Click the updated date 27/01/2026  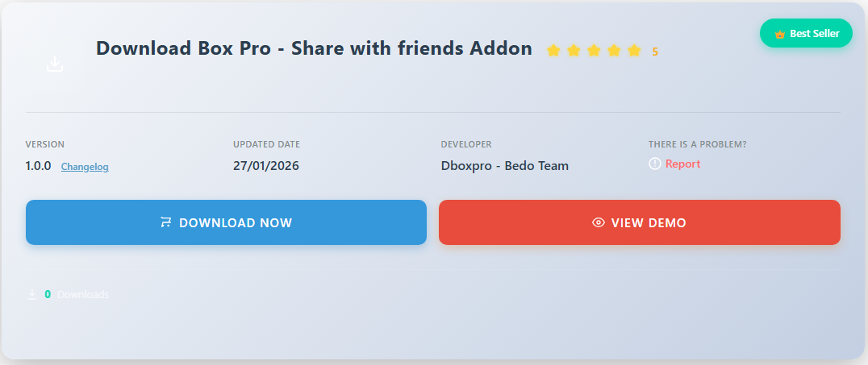tap(266, 166)
